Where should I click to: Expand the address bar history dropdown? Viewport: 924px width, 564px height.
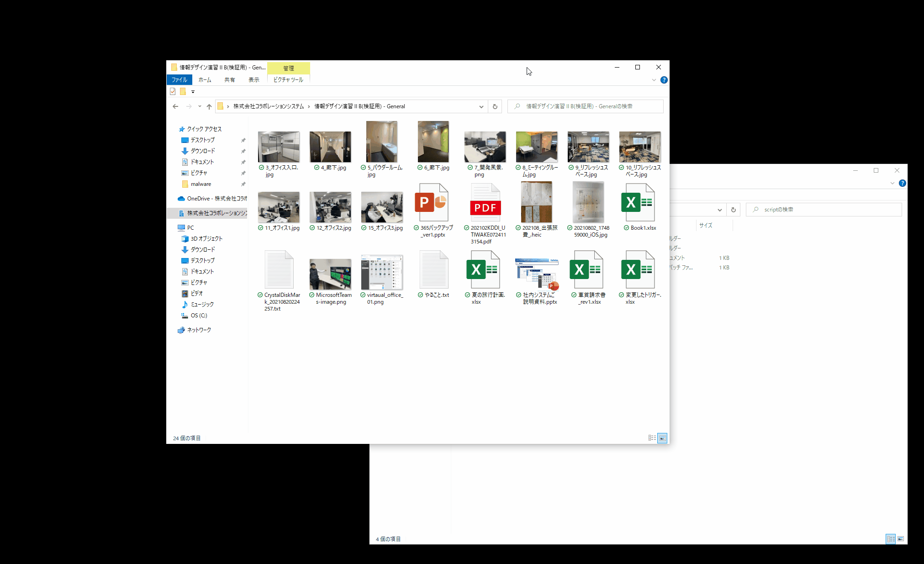coord(481,106)
